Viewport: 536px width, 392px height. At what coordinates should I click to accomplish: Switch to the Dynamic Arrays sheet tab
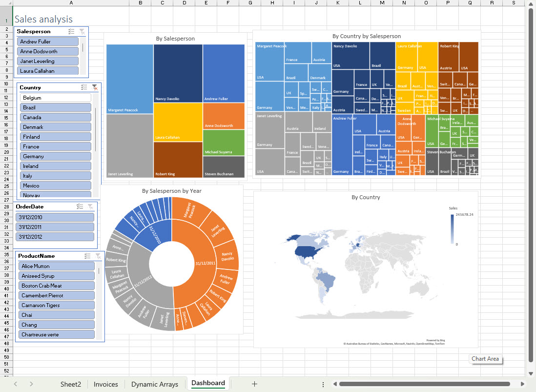pos(155,385)
